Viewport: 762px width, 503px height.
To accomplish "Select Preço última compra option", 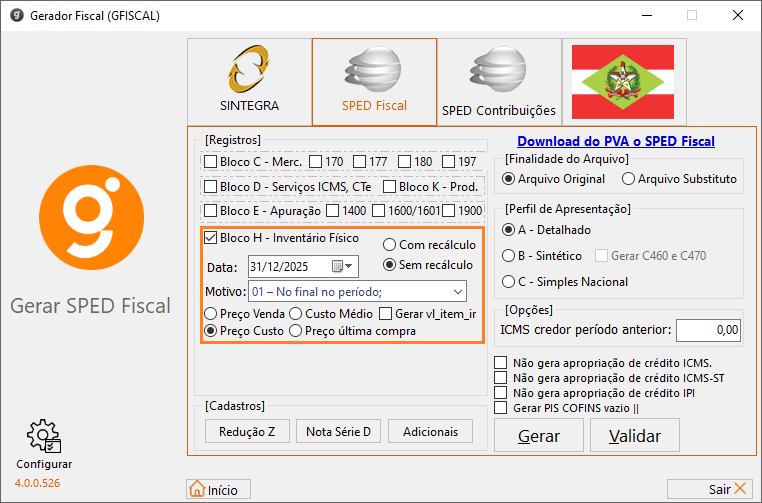I will tap(295, 331).
